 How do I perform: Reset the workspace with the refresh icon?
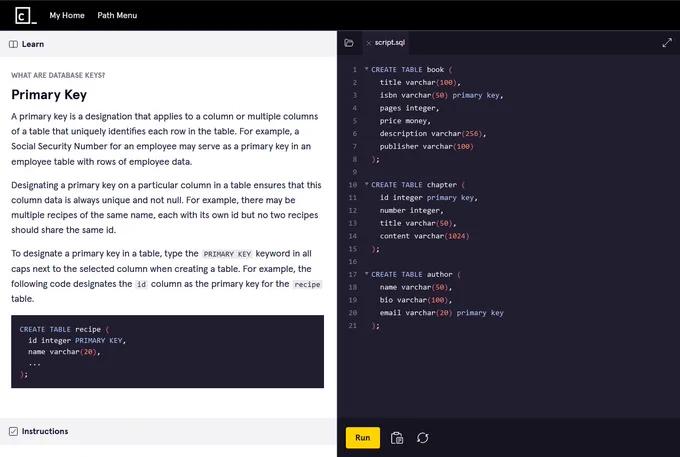tap(422, 438)
